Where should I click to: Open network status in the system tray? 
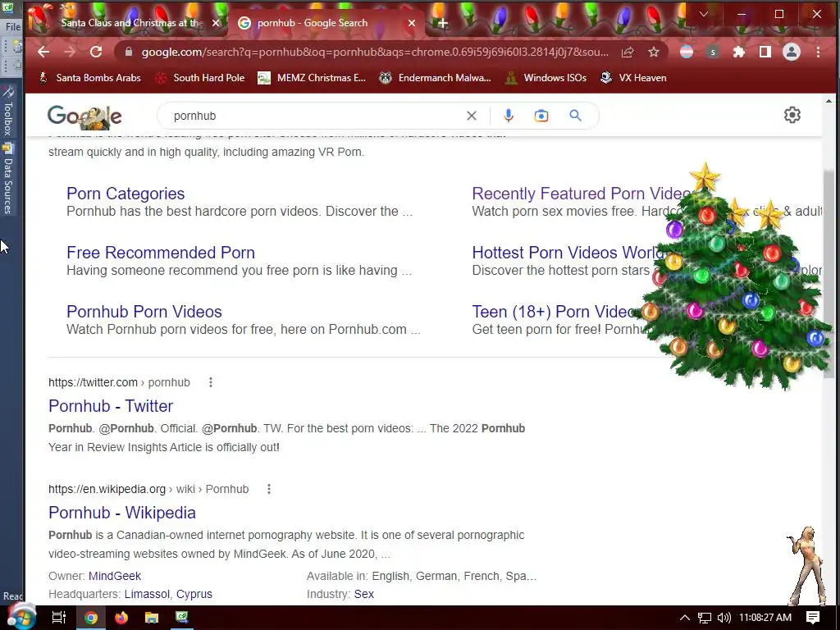click(705, 618)
